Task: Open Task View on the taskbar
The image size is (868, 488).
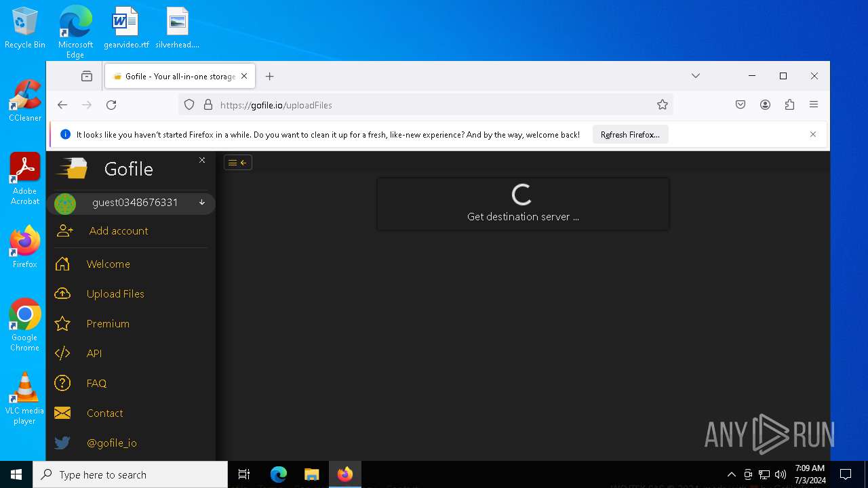Action: coord(244,474)
